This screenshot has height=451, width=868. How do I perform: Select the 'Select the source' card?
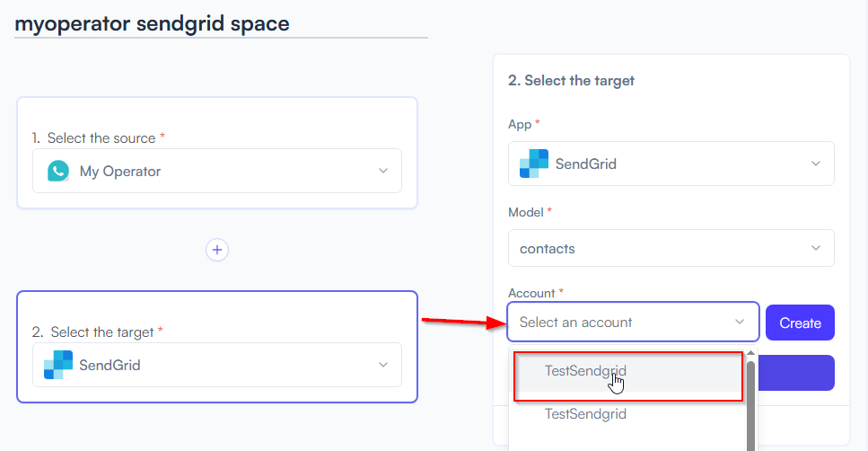click(x=217, y=153)
